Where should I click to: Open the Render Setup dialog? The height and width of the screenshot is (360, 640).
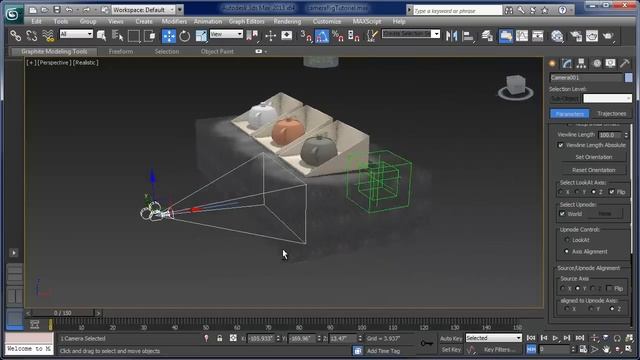tap(576, 36)
